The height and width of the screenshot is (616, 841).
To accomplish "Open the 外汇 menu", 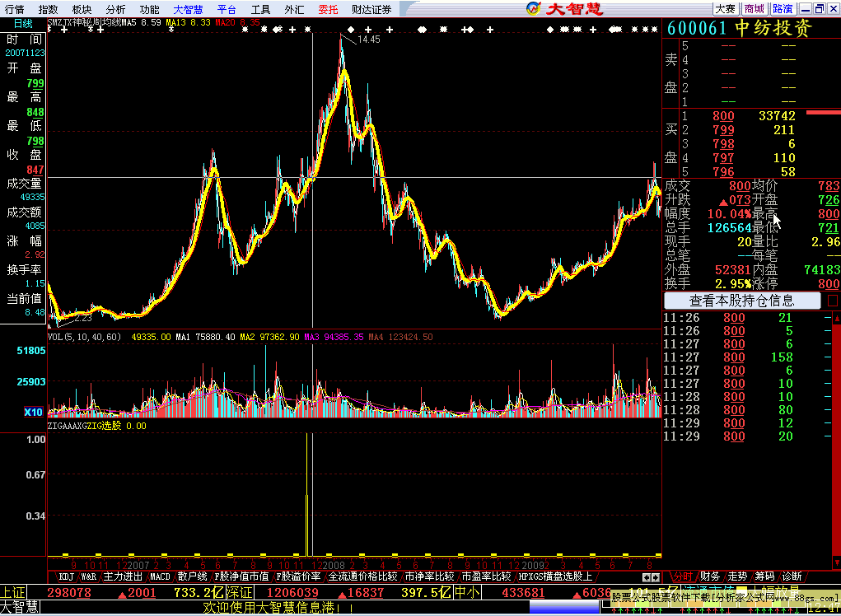I will click(x=294, y=9).
